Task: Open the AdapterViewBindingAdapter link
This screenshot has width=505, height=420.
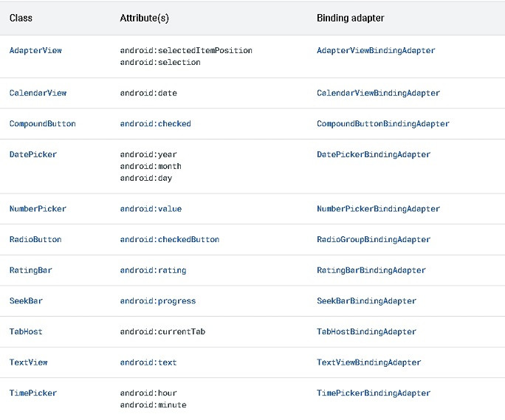Action: point(376,51)
